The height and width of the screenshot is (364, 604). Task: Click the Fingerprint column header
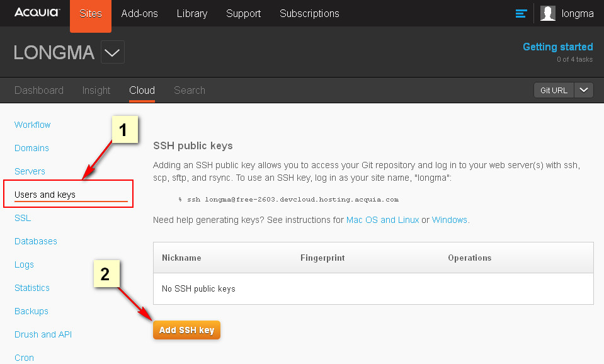tap(322, 258)
